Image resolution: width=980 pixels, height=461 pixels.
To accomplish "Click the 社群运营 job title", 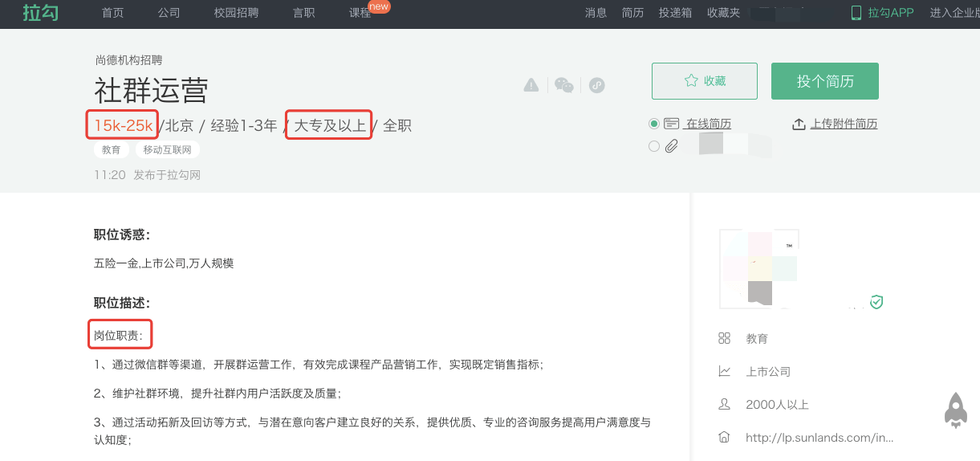I will click(152, 91).
